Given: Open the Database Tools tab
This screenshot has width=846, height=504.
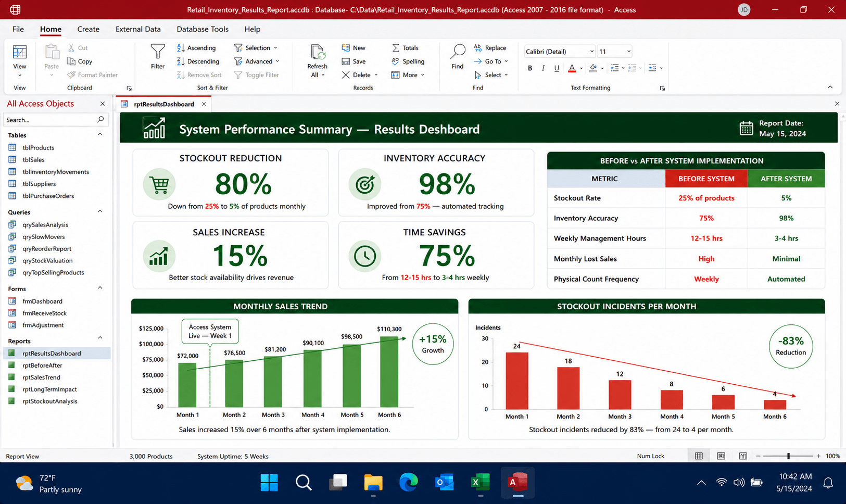Looking at the screenshot, I should tap(203, 29).
